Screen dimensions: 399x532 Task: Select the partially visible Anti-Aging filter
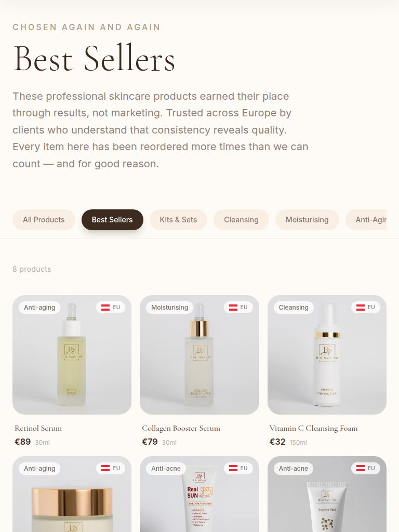[x=366, y=220]
